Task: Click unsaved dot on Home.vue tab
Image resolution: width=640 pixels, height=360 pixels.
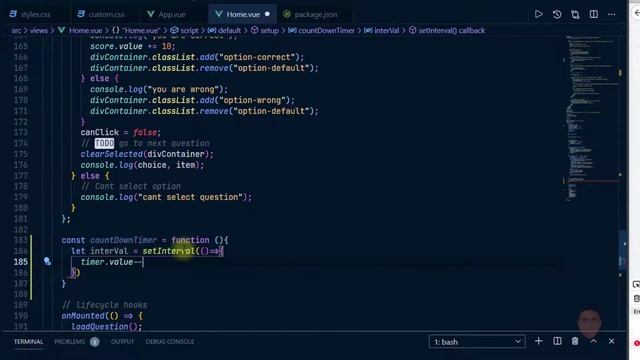Action: tap(267, 14)
